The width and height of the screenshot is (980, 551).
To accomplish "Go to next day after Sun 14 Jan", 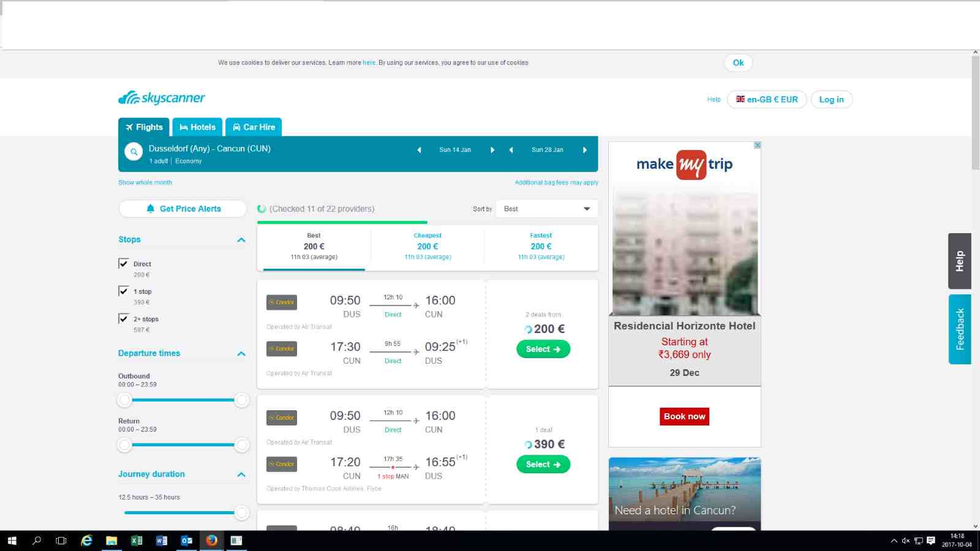I will (492, 150).
